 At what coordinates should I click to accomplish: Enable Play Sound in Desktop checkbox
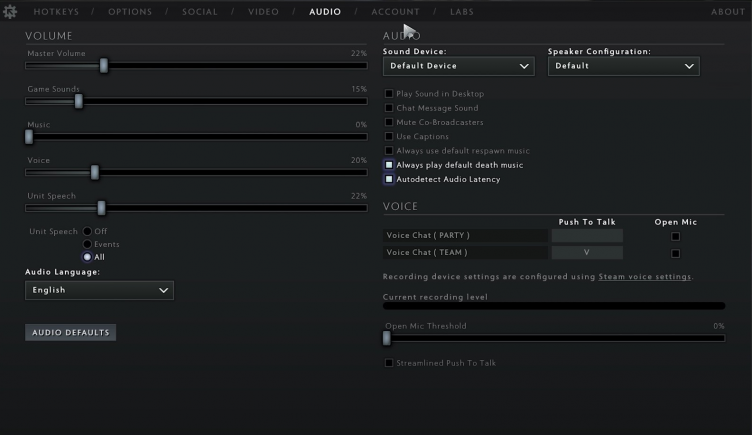(390, 94)
